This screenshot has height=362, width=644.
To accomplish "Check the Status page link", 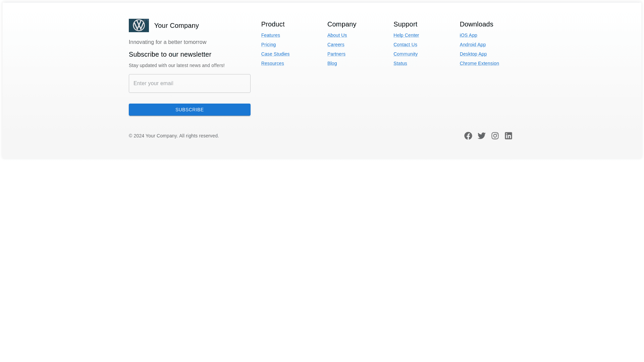I will pos(400,63).
